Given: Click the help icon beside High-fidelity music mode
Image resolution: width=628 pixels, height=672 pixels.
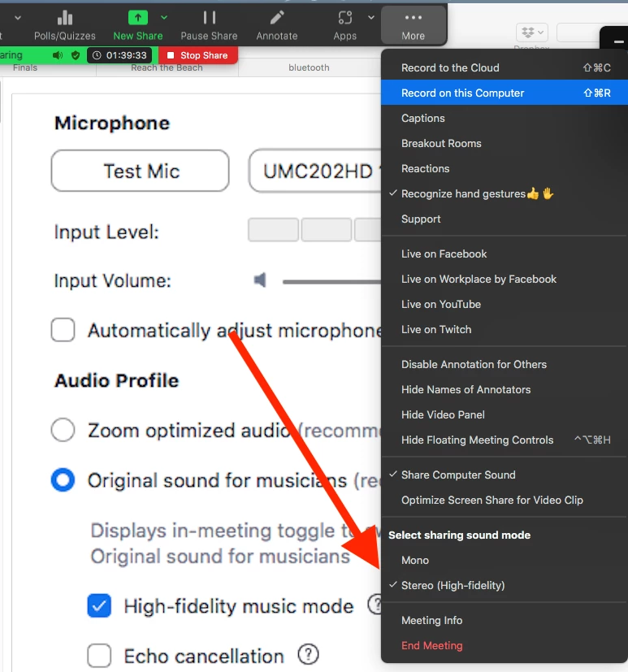Looking at the screenshot, I should coord(375,605).
